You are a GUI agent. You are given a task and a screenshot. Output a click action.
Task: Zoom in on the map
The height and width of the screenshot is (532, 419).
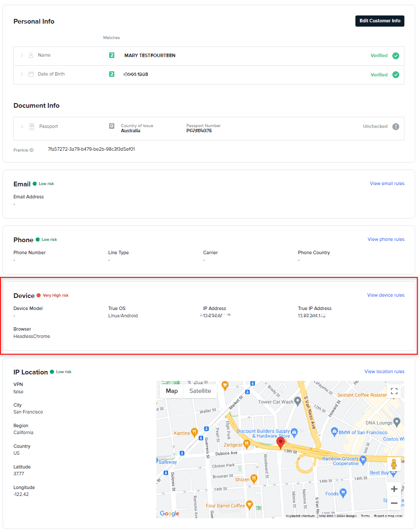[394, 489]
